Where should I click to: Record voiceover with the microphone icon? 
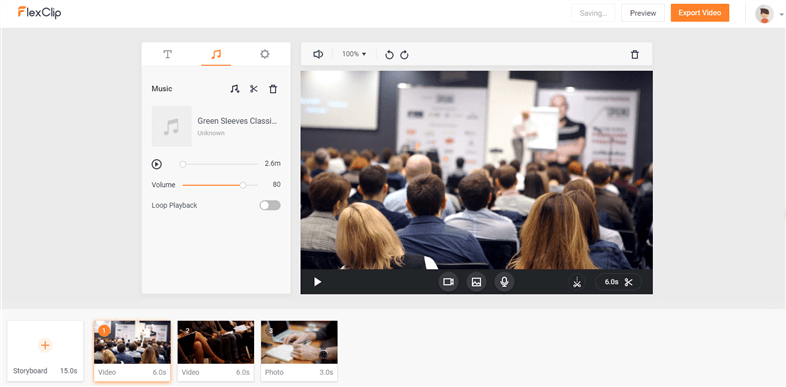click(x=504, y=282)
